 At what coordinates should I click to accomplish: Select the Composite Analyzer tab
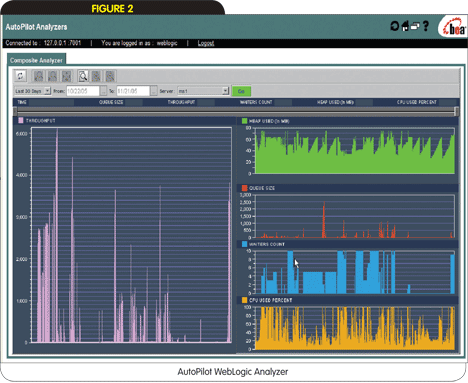tap(36, 60)
